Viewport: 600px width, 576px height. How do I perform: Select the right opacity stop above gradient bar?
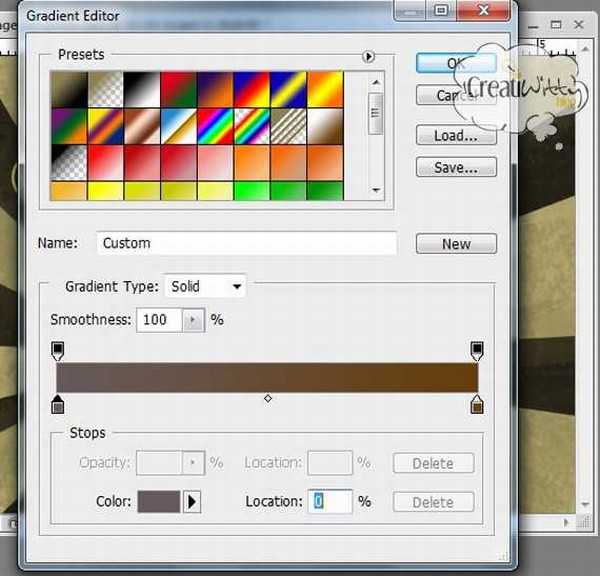(477, 350)
